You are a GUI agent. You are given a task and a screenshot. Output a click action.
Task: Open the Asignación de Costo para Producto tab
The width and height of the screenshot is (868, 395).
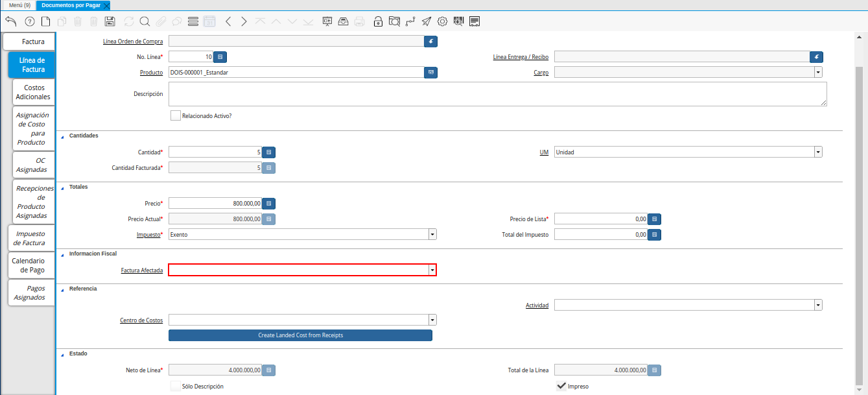(x=33, y=128)
